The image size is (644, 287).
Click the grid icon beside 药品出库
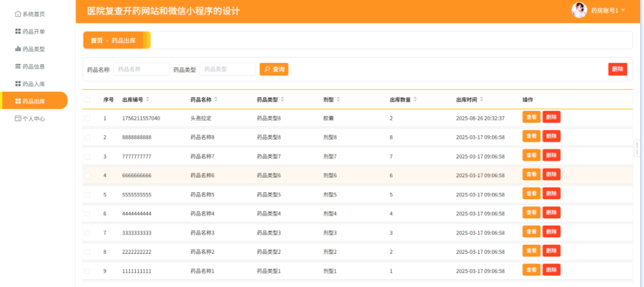tap(18, 101)
